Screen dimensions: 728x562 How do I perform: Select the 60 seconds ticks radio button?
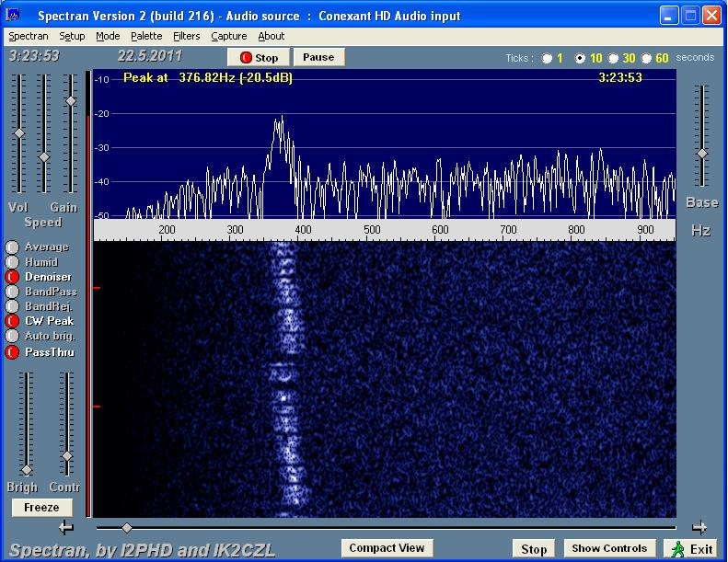(646, 59)
